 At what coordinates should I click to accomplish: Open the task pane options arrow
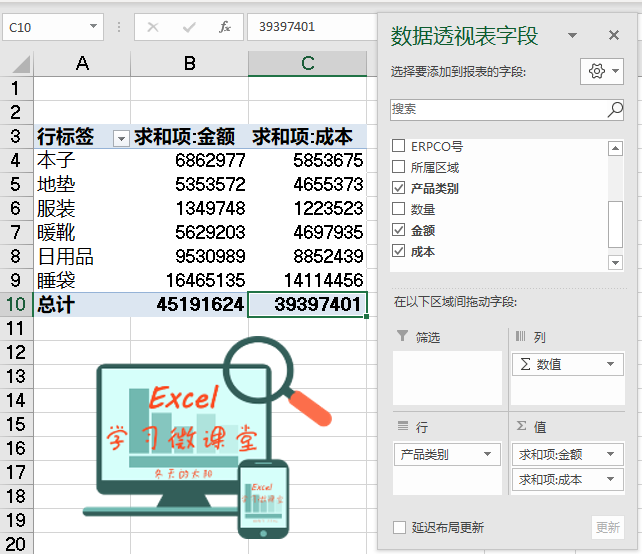(x=572, y=36)
